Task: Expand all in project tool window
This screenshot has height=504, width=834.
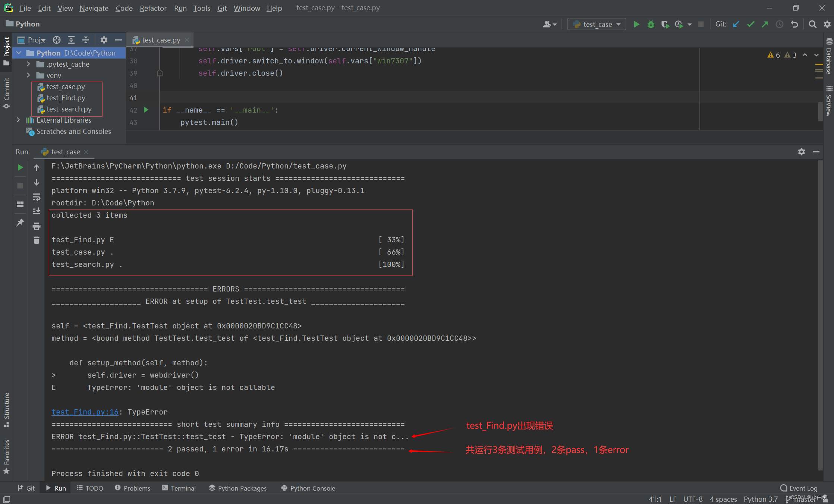Action: [71, 40]
